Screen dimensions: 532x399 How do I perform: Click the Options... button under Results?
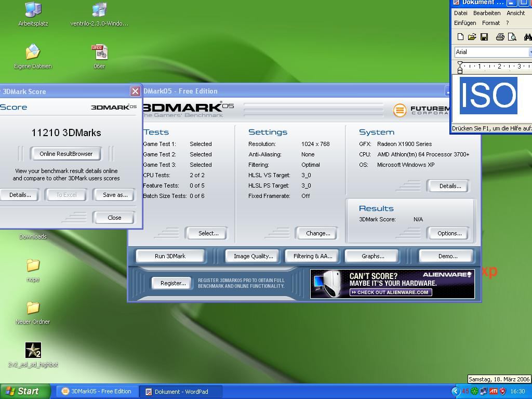[449, 233]
